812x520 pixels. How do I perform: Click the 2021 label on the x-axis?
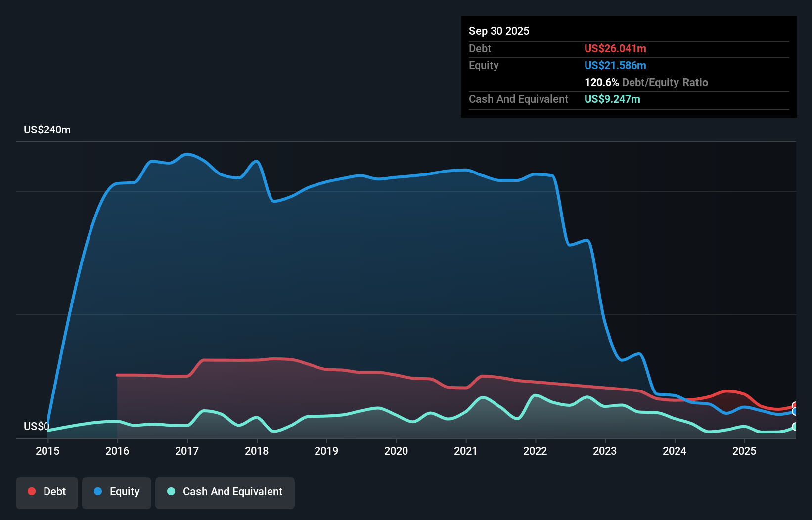[x=465, y=451]
